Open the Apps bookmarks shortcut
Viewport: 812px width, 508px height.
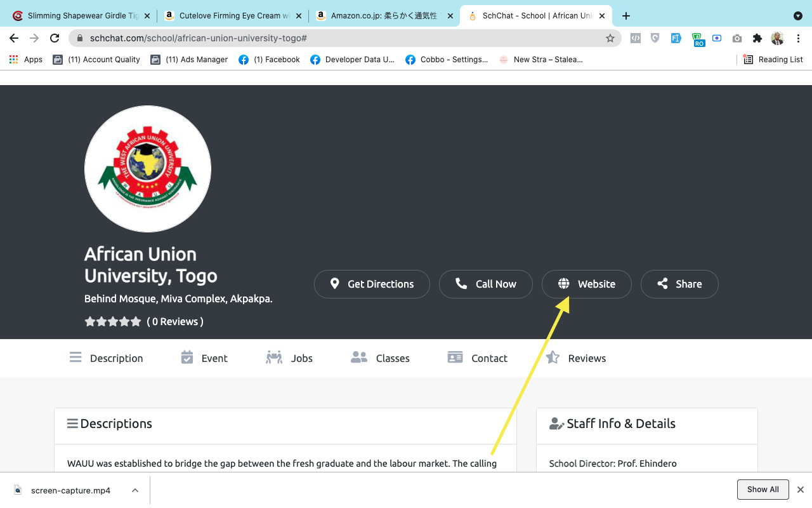26,60
